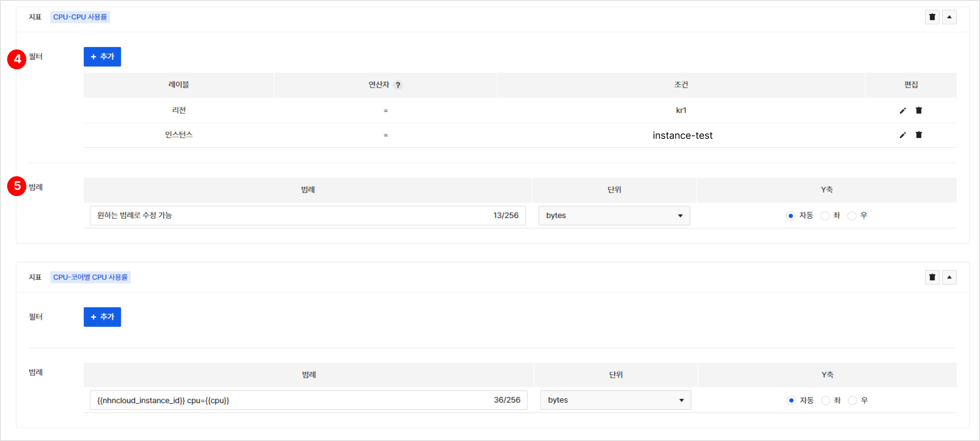Delete the 인스턴스 filter row
The height and width of the screenshot is (441, 980).
click(x=919, y=135)
